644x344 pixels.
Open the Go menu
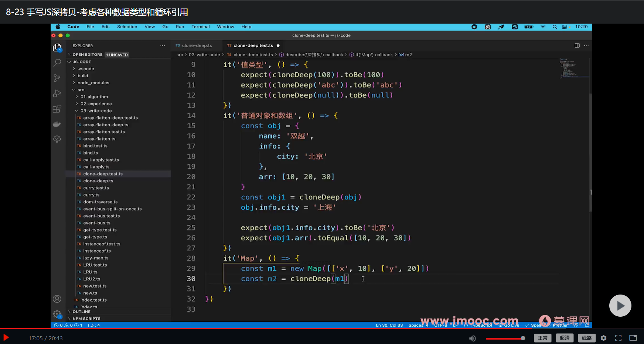165,27
